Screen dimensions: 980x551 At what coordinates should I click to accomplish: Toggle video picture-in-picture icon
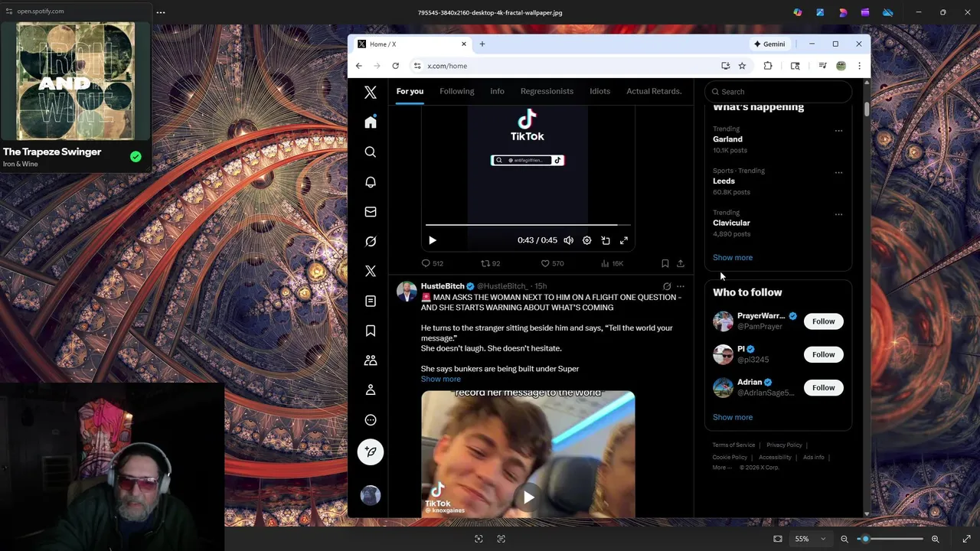coord(606,240)
